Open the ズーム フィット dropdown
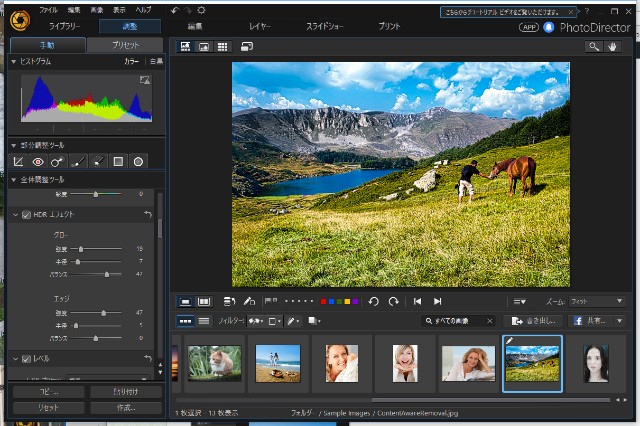This screenshot has width=640, height=426. pyautogui.click(x=596, y=301)
